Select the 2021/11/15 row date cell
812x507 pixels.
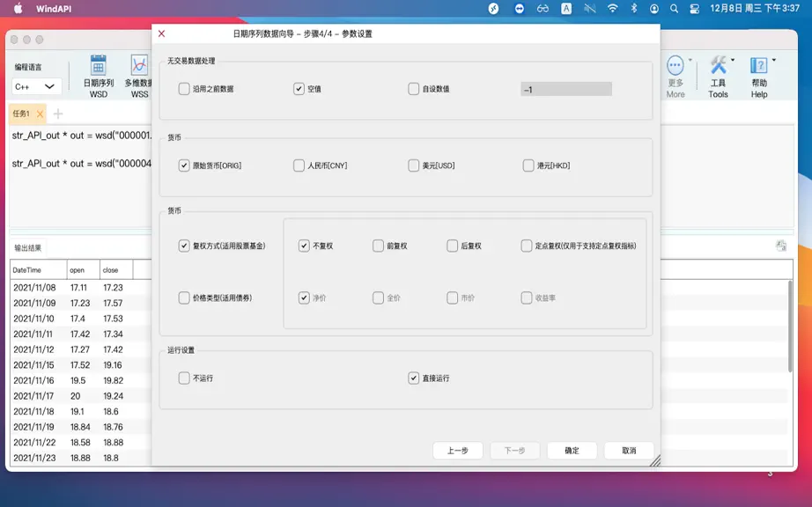coord(33,364)
